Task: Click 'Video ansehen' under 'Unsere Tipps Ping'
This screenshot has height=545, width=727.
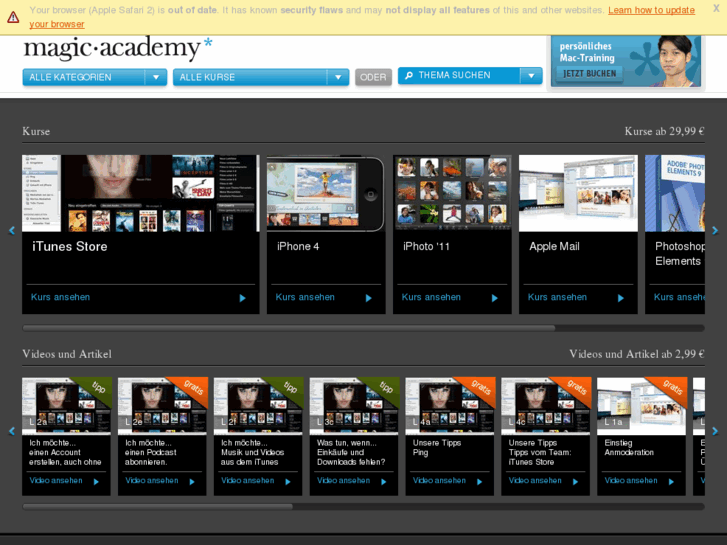Action: (439, 481)
